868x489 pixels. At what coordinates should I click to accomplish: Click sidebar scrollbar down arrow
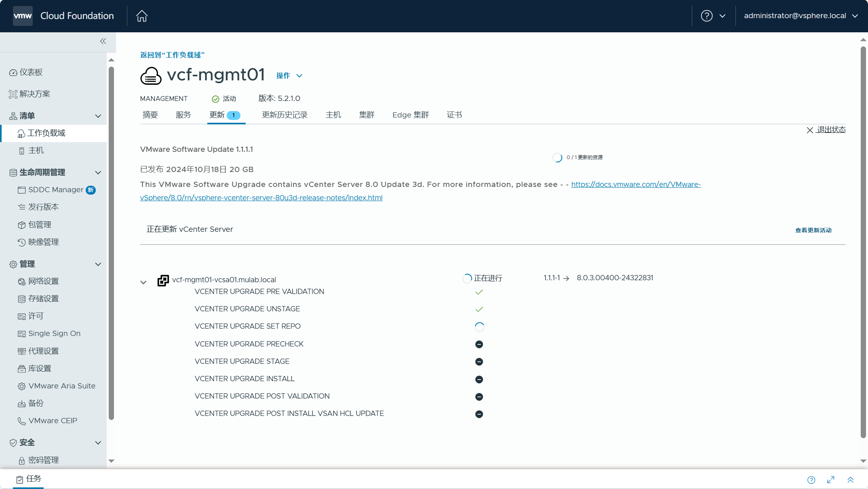pyautogui.click(x=112, y=461)
